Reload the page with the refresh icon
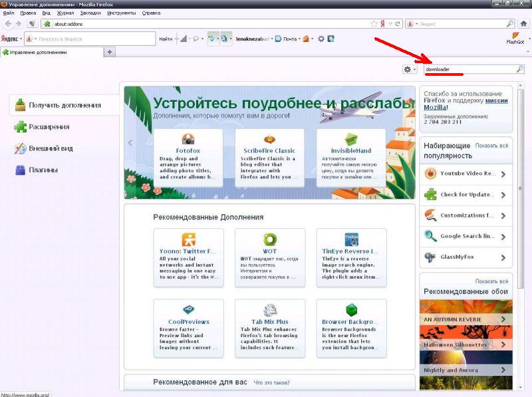532x397 pixels. tap(397, 24)
